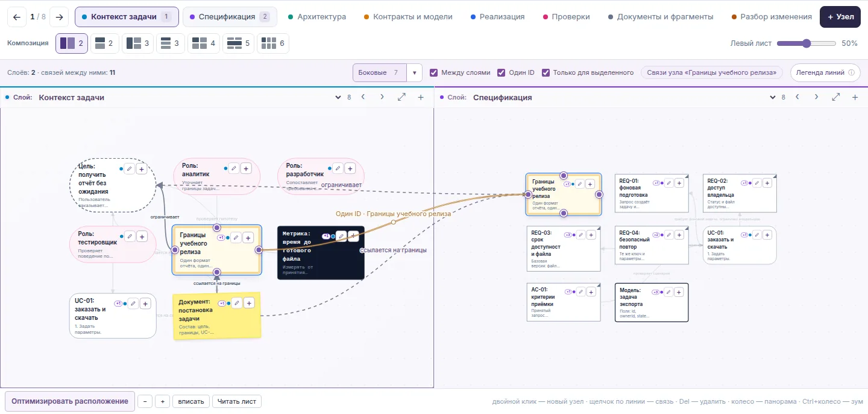Maximize the Контекст задачи layer panel
868x414 pixels.
401,97
